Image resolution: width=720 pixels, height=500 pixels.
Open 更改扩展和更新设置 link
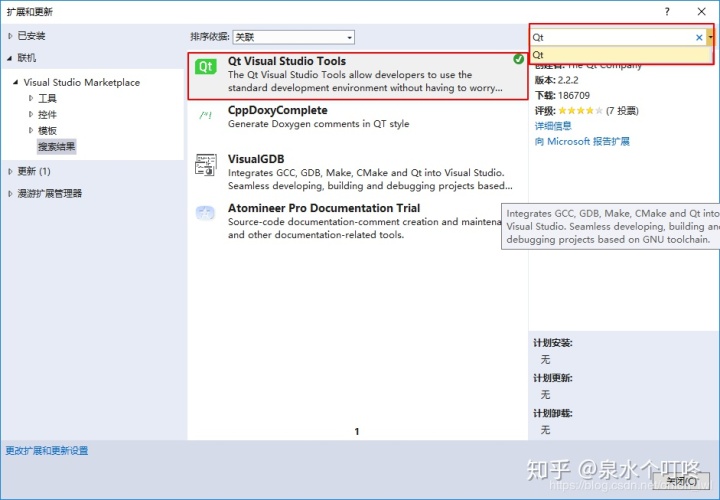46,450
